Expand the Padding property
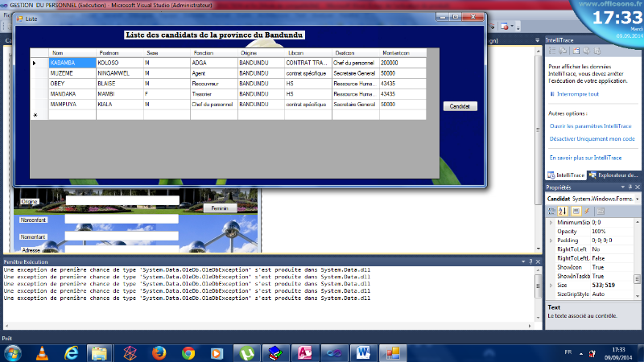644x362 pixels. (x=551, y=241)
